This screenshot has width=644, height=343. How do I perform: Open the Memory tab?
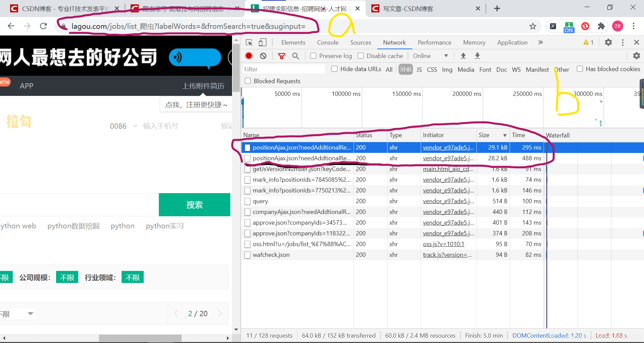pos(474,43)
